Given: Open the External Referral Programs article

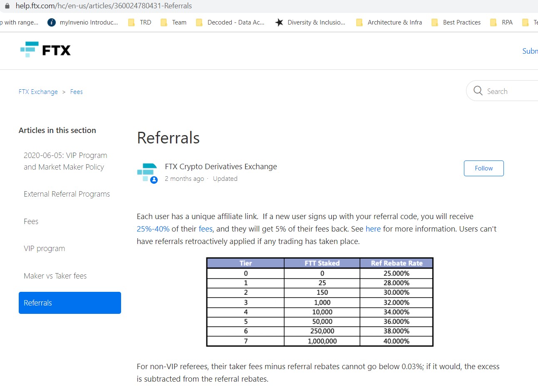Looking at the screenshot, I should coord(67,194).
